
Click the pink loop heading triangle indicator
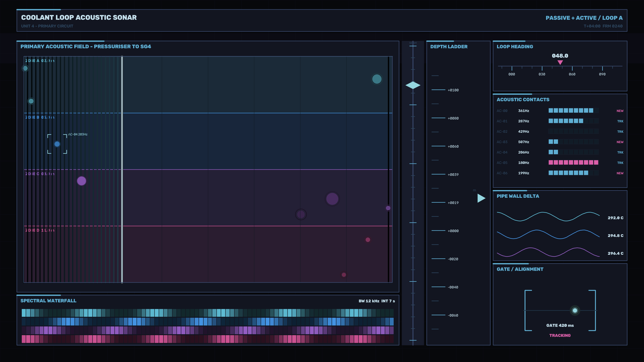560,63
